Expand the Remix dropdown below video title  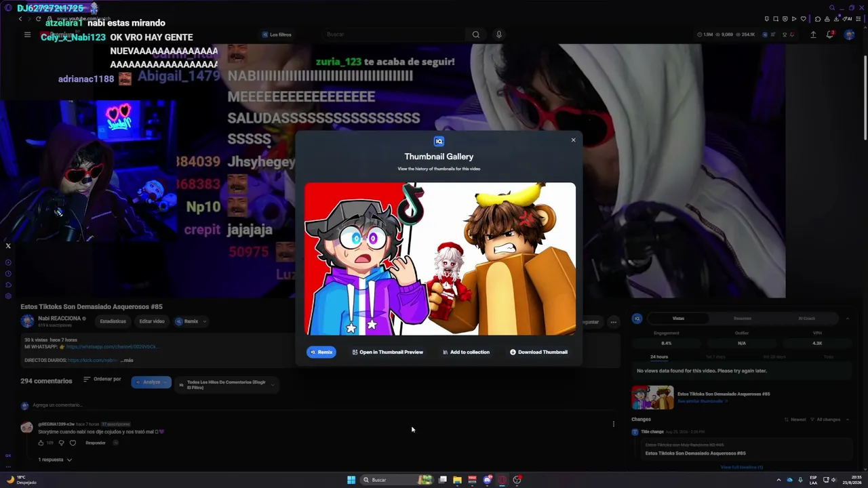point(191,321)
